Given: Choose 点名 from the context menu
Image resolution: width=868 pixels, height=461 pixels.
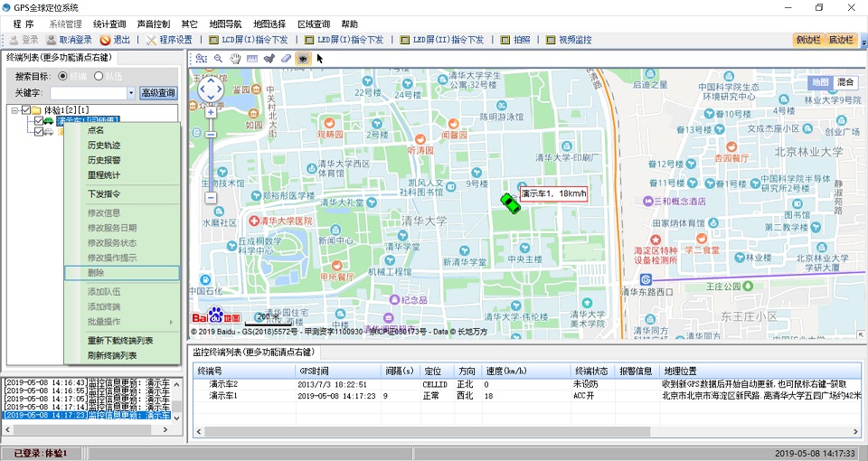Looking at the screenshot, I should [x=122, y=130].
